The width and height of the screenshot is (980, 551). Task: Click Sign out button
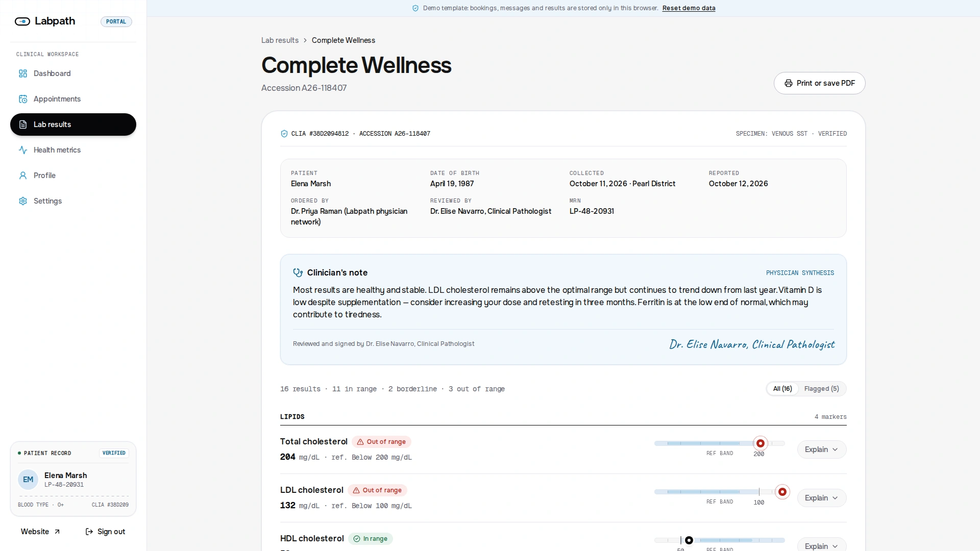click(105, 532)
